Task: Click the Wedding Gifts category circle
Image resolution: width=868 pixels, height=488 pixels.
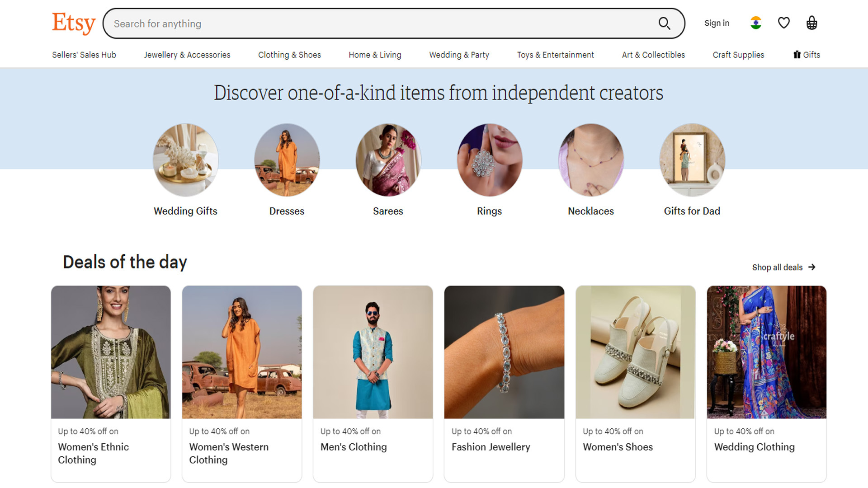Action: (x=185, y=160)
